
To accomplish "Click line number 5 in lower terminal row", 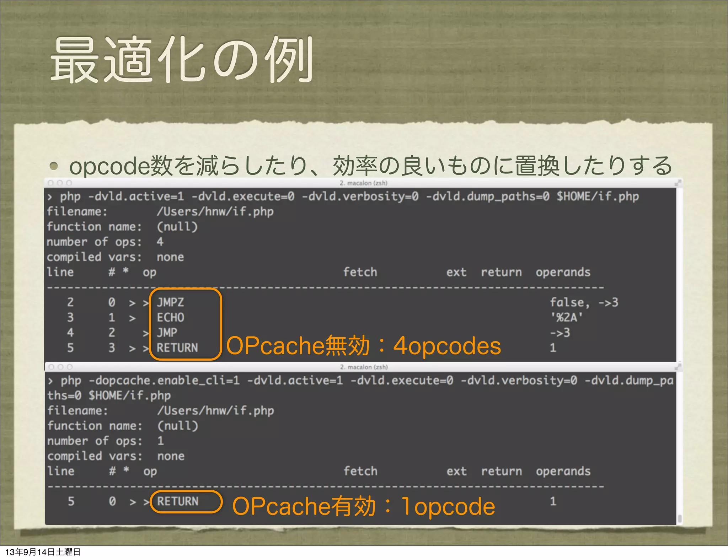I will (x=71, y=501).
